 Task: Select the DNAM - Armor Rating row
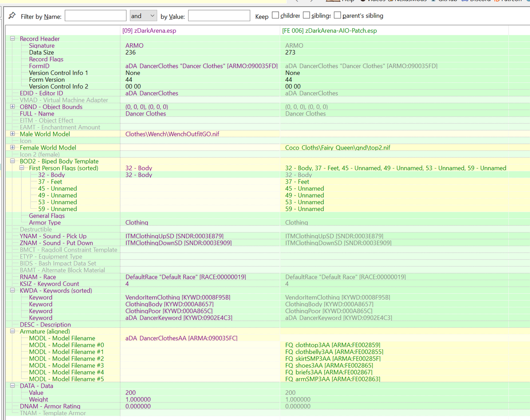click(x=50, y=406)
